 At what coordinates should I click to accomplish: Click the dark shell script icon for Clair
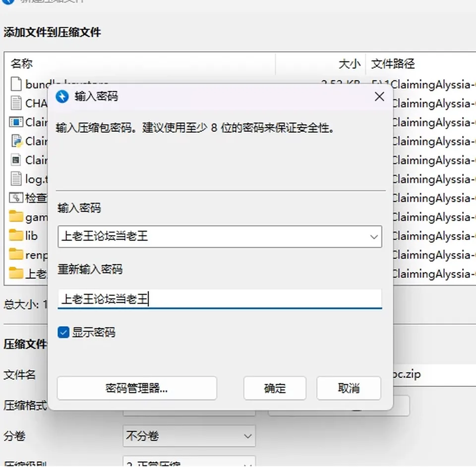point(16,160)
